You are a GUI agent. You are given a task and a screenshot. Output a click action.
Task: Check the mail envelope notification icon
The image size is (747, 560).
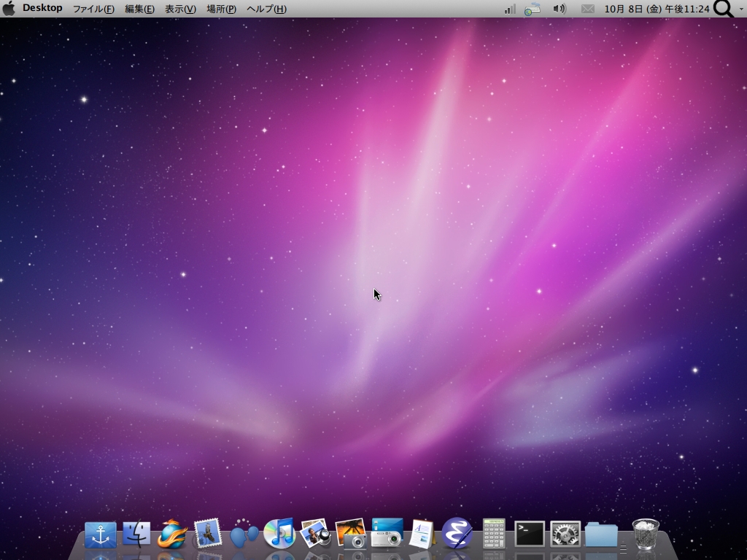(588, 9)
